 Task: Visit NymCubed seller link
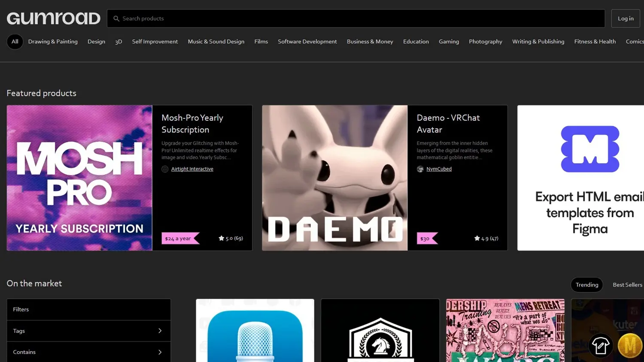click(x=439, y=169)
